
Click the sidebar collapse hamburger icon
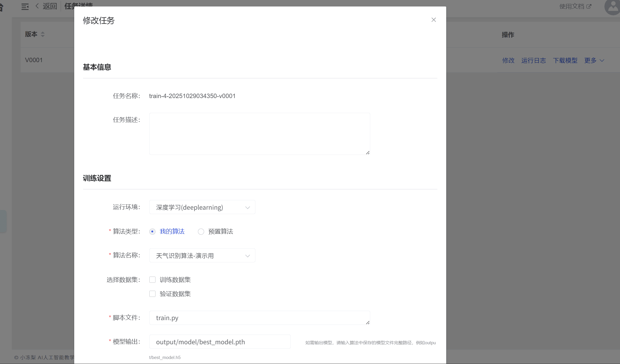tap(25, 6)
